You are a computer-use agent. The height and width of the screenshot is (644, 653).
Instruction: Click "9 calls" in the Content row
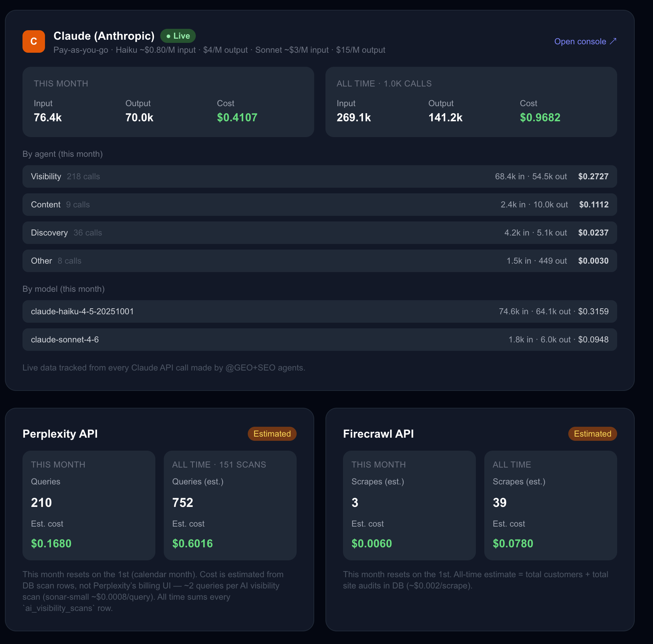click(x=78, y=205)
